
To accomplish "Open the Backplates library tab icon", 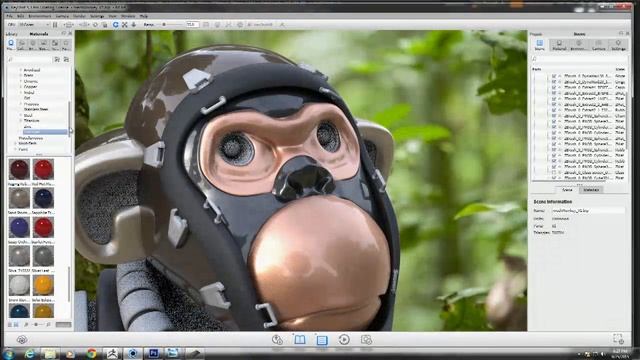I will [44, 44].
